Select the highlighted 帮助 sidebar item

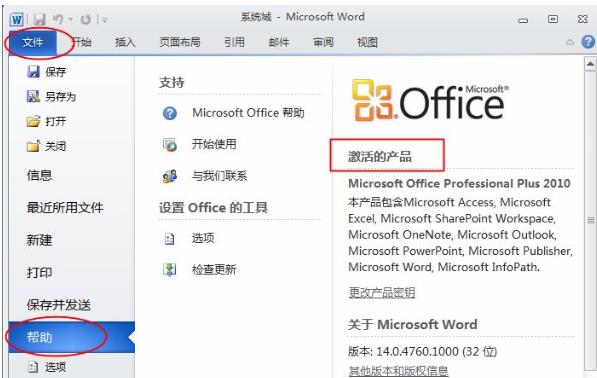click(x=72, y=337)
